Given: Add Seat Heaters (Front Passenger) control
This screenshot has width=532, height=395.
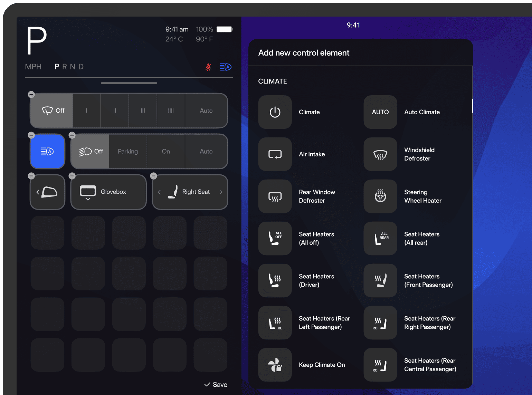Looking at the screenshot, I should point(380,281).
